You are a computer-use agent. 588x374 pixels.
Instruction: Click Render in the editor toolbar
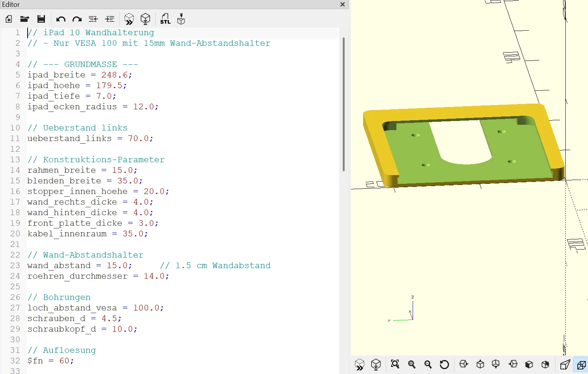coord(145,19)
